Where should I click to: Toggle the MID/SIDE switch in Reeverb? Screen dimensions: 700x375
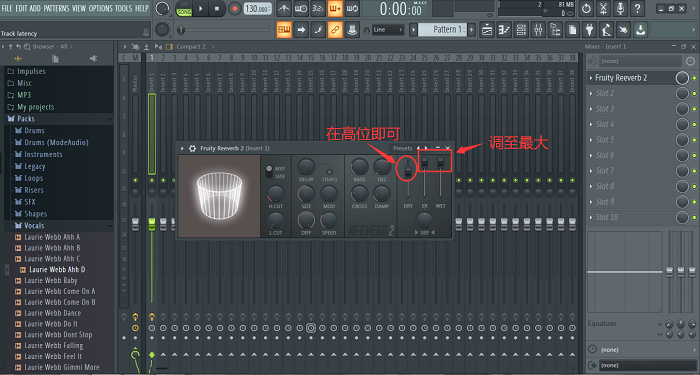(269, 172)
